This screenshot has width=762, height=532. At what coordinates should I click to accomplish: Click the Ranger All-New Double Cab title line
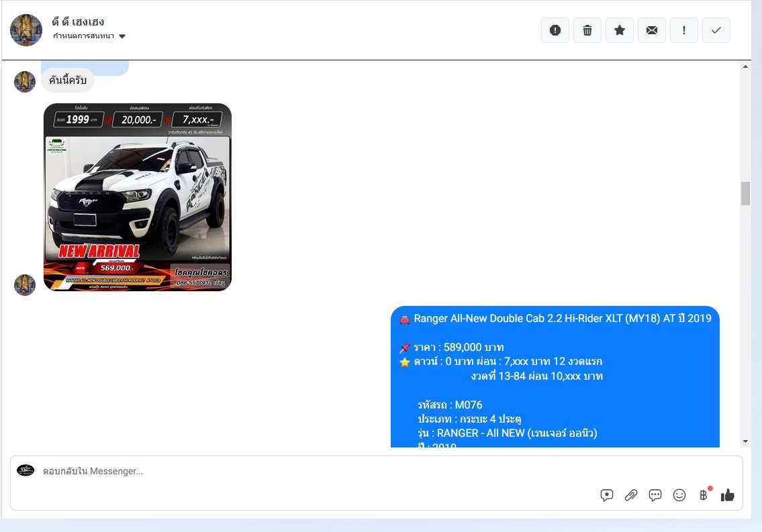[555, 319]
